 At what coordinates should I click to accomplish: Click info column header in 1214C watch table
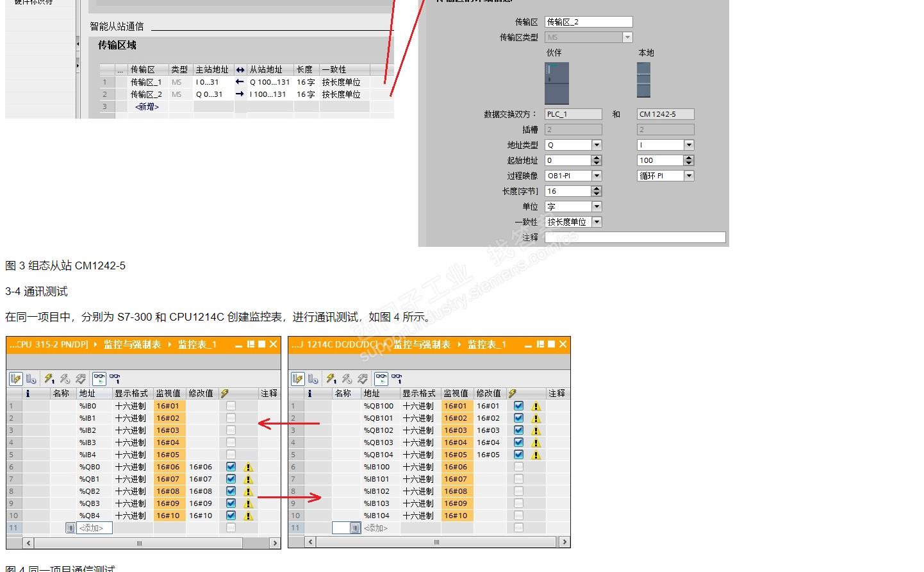[x=309, y=393]
